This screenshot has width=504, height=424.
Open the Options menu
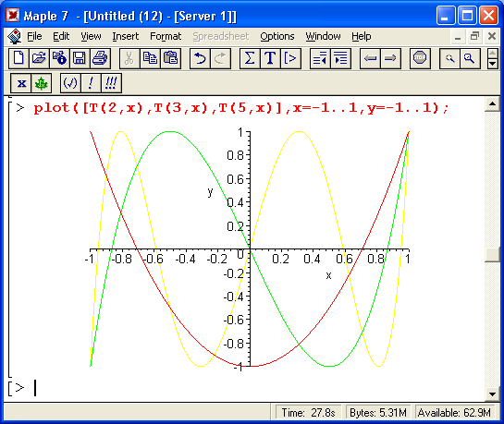[x=277, y=36]
